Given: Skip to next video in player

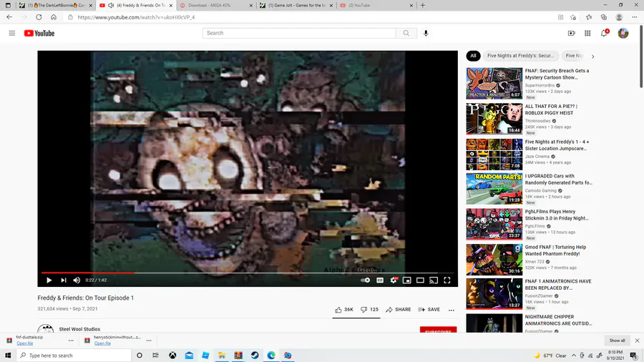Looking at the screenshot, I should (x=63, y=280).
